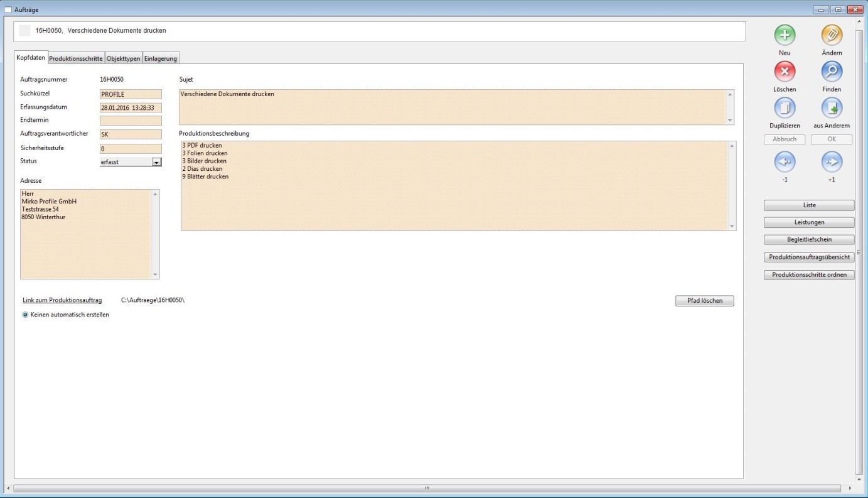Open the Produktionsauftragsübersicht button
The image size is (868, 498).
pos(809,257)
